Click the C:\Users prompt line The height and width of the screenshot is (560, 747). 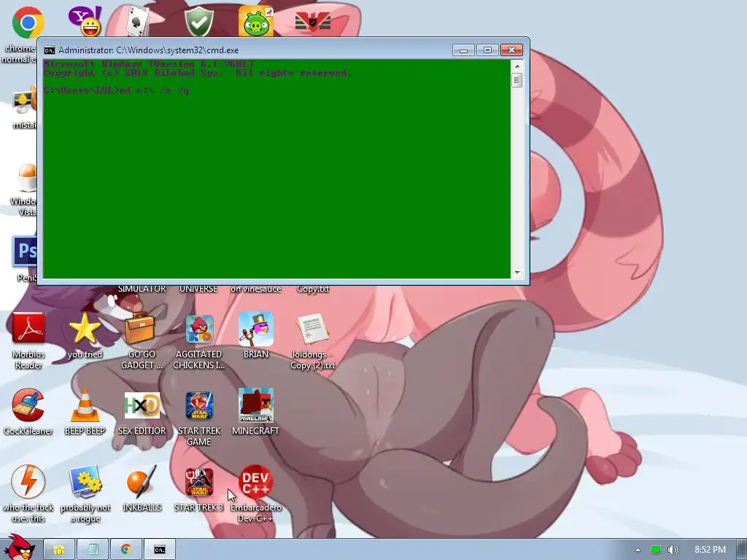click(116, 90)
